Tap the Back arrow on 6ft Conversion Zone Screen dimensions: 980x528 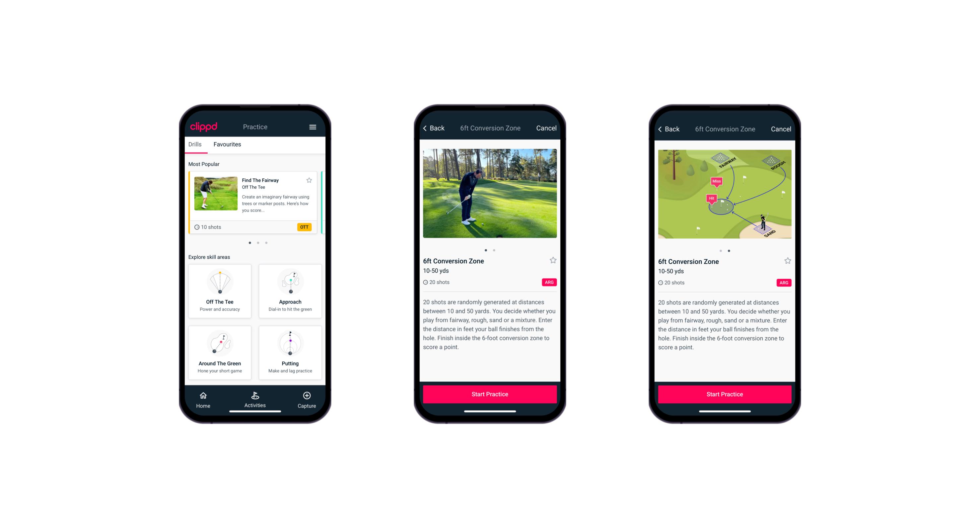tap(428, 128)
